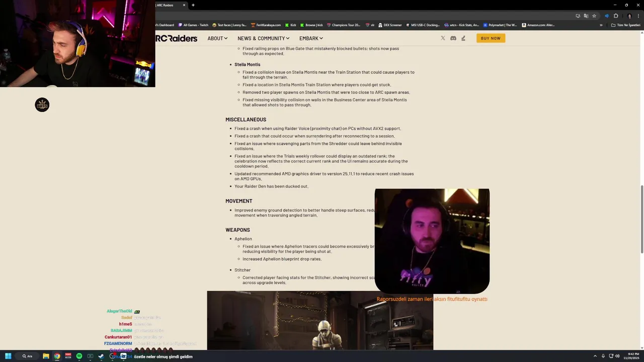Expand the EMBARK dropdown menu
644x362 pixels.
click(x=311, y=38)
